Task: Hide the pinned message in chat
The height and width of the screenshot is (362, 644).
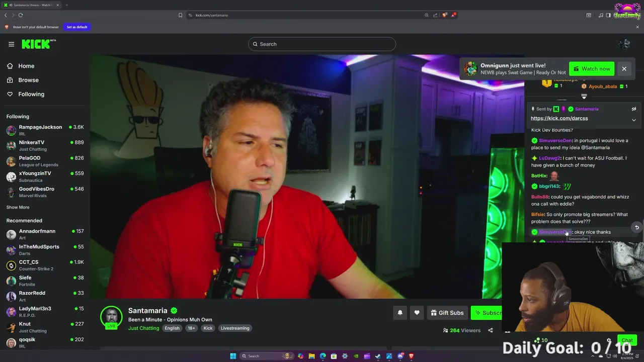Action: [634, 109]
